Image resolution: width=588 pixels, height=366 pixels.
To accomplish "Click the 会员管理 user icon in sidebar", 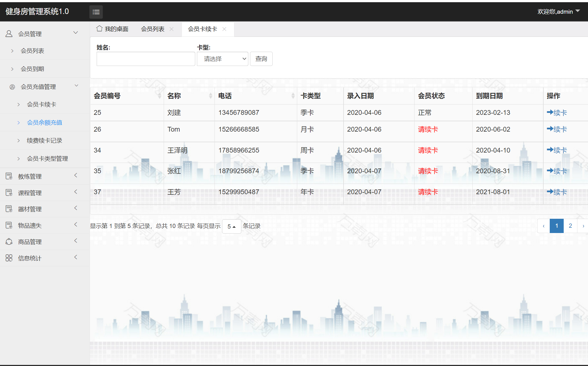I will (x=9, y=34).
